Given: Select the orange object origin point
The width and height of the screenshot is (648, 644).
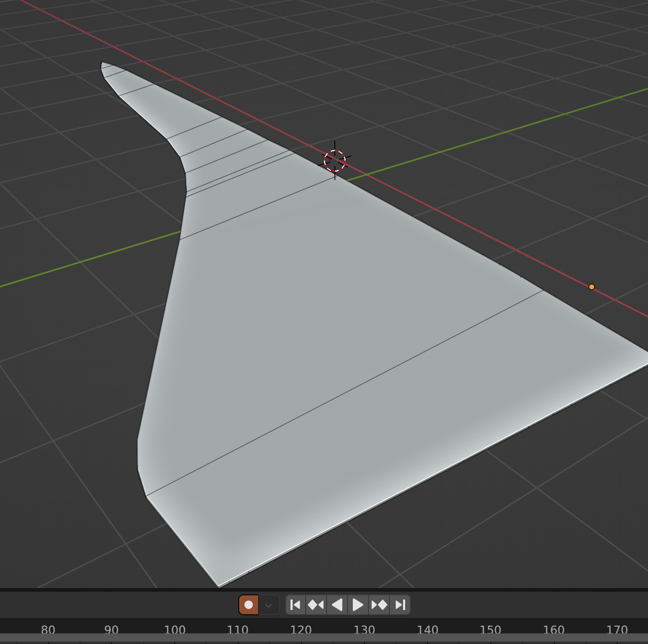Looking at the screenshot, I should [591, 287].
